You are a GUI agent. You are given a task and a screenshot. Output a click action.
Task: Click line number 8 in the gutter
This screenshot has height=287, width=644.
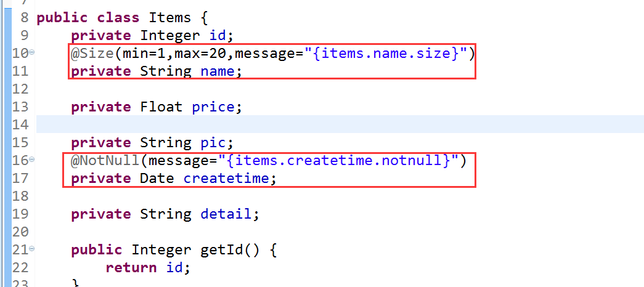(24, 17)
